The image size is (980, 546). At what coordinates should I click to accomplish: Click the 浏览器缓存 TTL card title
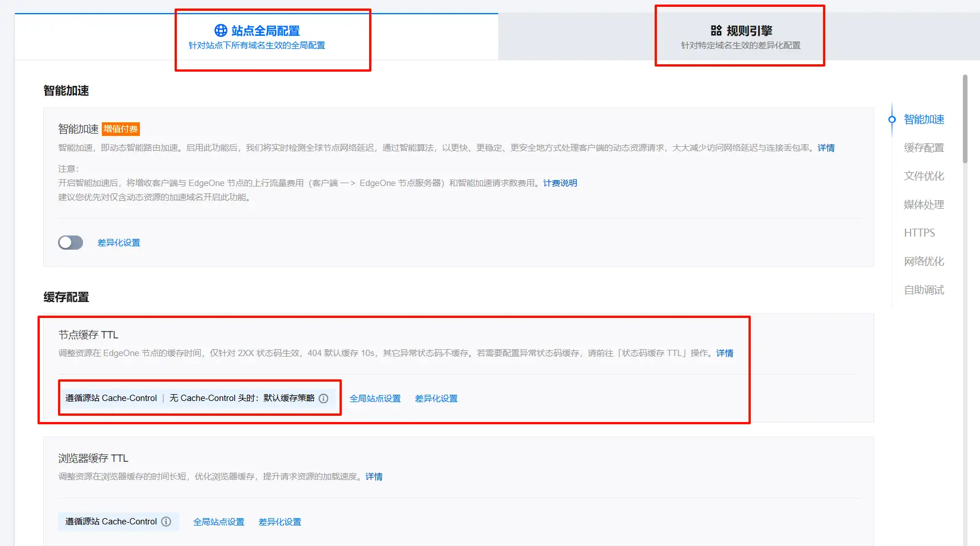[x=93, y=458]
